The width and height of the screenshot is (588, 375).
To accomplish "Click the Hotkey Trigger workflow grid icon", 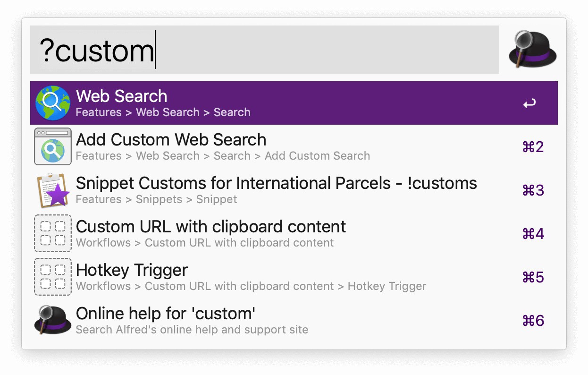I will (x=52, y=277).
